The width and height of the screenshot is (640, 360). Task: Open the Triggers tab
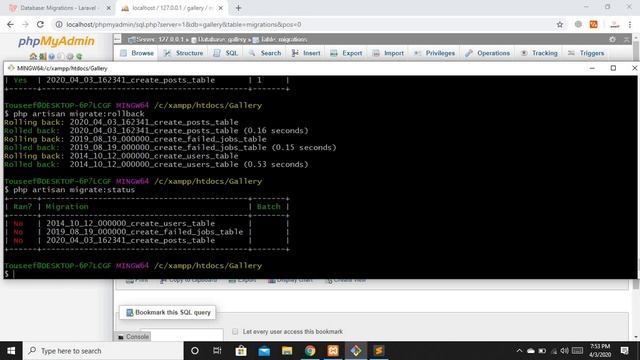point(586,53)
